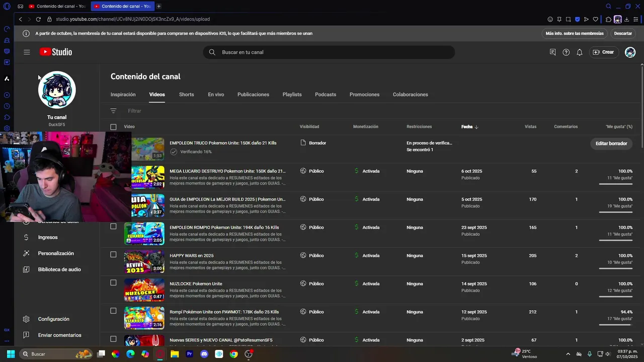Click the Buscar en tu canal search field

(329, 52)
